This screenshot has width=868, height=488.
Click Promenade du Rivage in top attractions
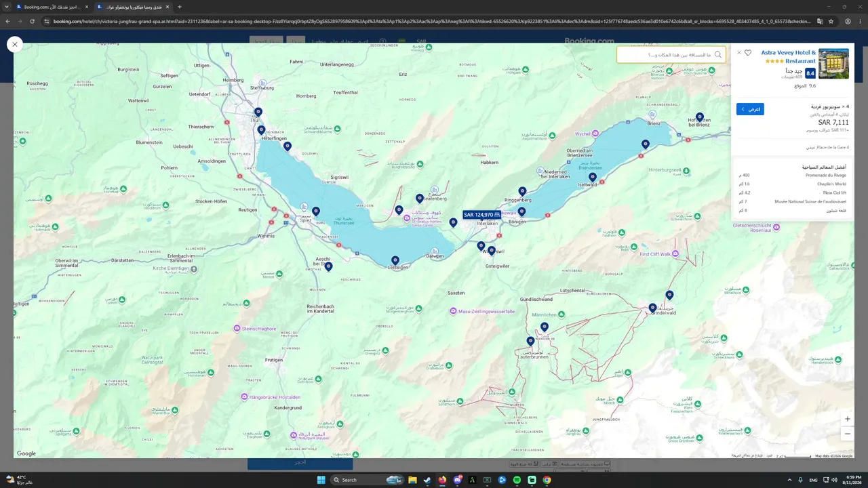[x=826, y=176]
